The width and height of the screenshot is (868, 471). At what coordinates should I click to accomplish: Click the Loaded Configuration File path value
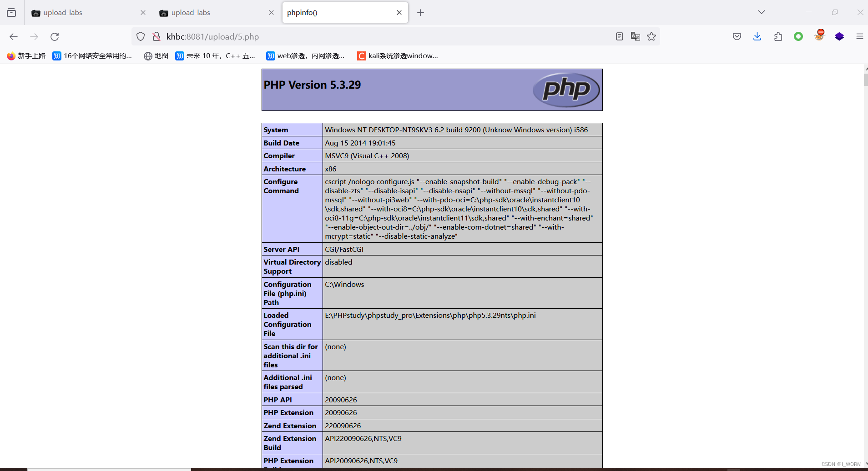point(430,316)
